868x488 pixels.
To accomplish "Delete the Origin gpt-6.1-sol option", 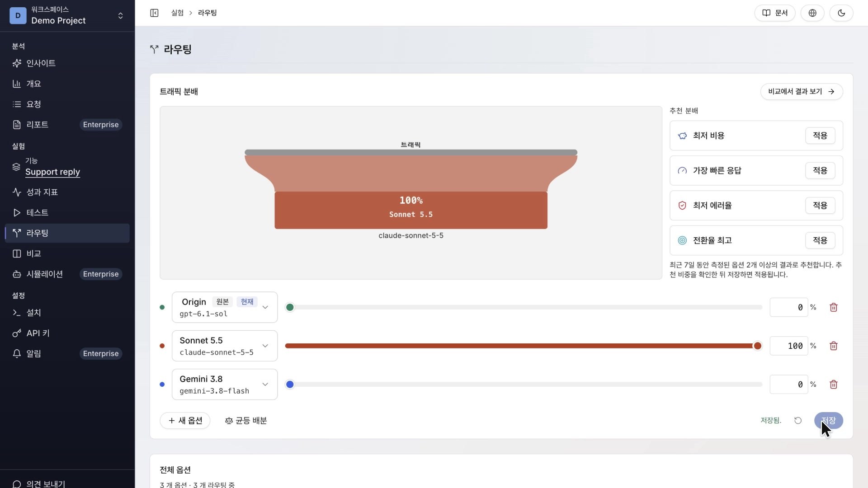I will (x=834, y=307).
